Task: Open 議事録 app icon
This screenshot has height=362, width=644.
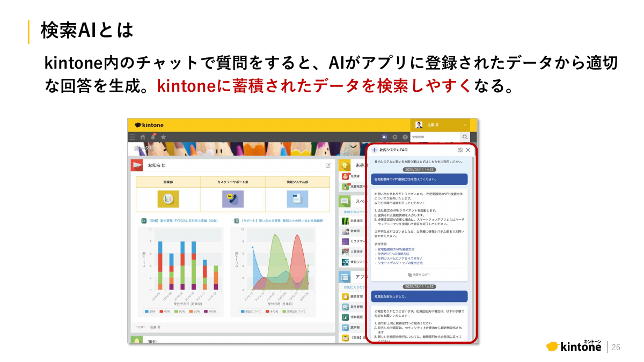Action: point(346,327)
